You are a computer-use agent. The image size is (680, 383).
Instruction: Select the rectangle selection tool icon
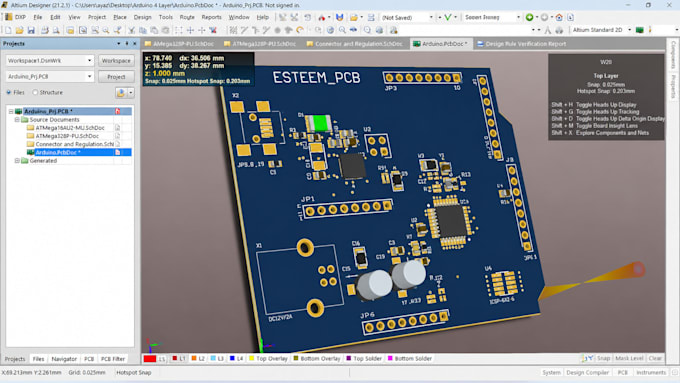179,30
